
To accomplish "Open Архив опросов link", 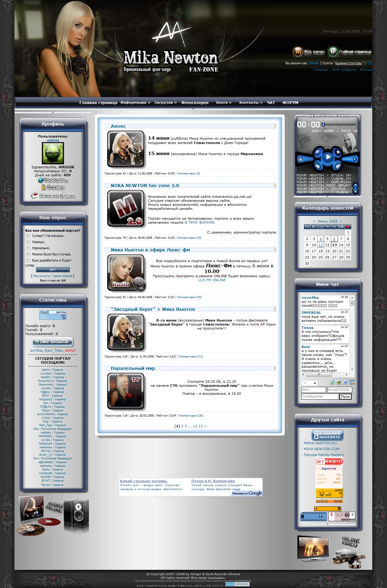I will point(63,276).
